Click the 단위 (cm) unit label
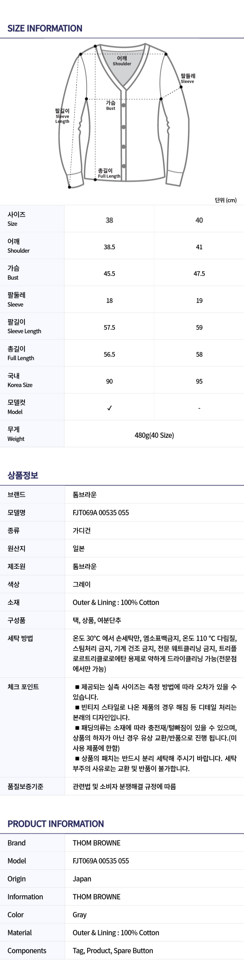 coord(226,200)
